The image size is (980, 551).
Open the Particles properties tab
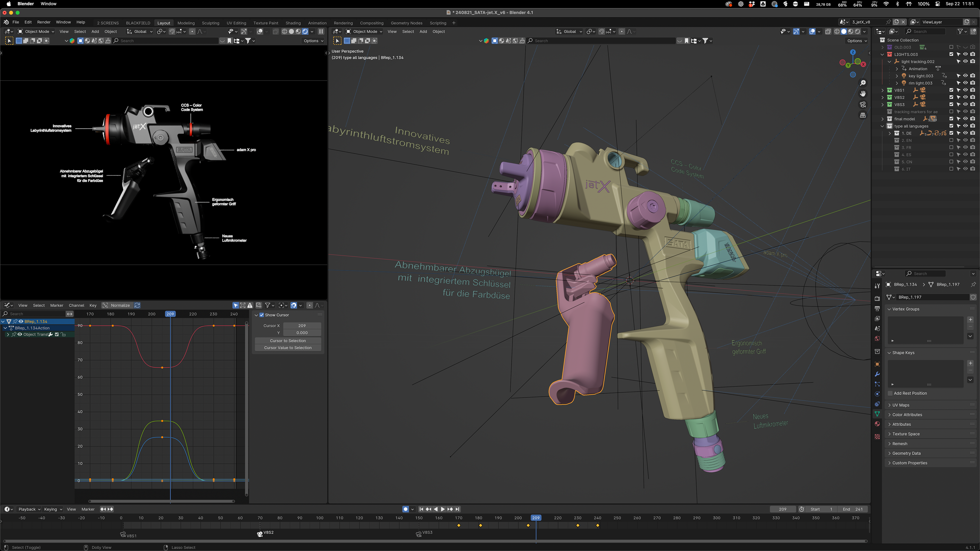[877, 384]
